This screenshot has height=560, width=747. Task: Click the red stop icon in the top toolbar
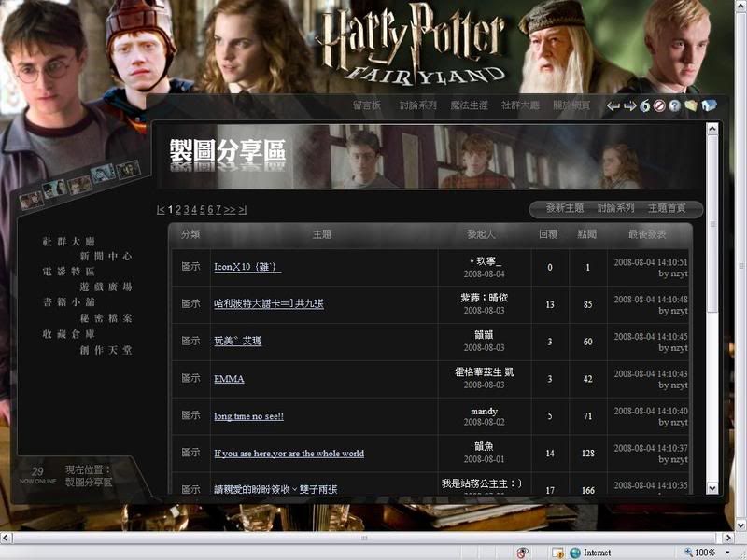[x=659, y=105]
